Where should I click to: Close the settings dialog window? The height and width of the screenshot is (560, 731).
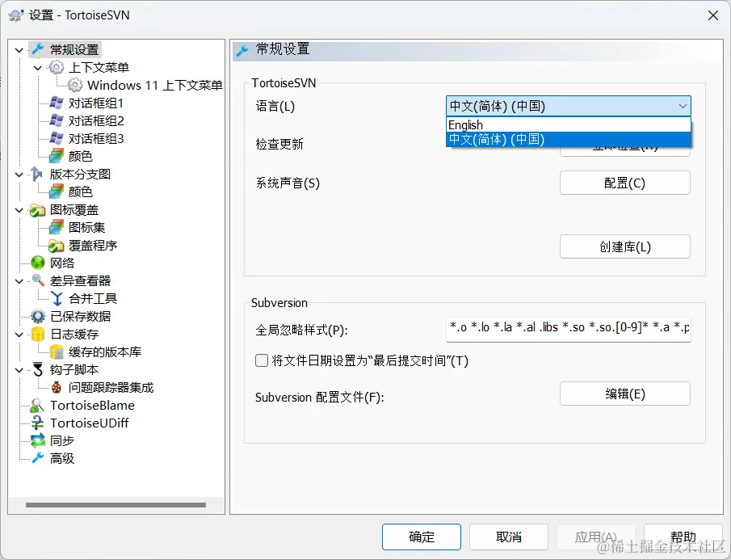(712, 15)
